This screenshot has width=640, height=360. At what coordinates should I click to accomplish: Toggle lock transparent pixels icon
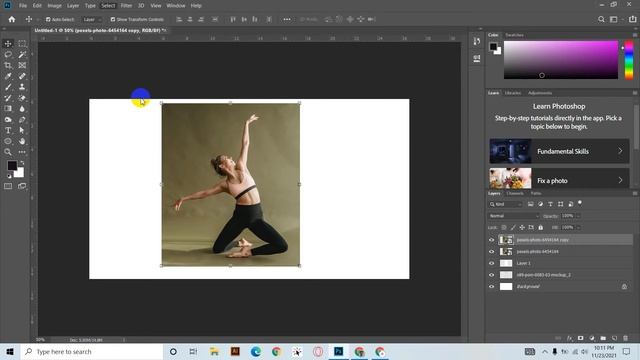click(504, 227)
